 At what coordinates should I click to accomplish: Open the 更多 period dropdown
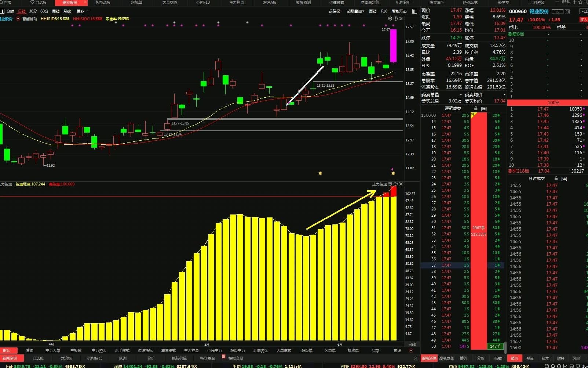pos(83,11)
